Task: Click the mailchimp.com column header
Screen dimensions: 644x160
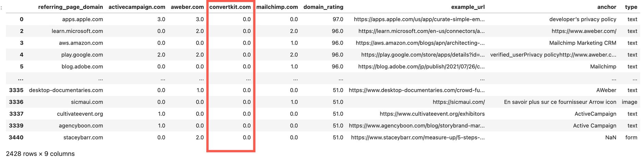Action: [x=277, y=7]
